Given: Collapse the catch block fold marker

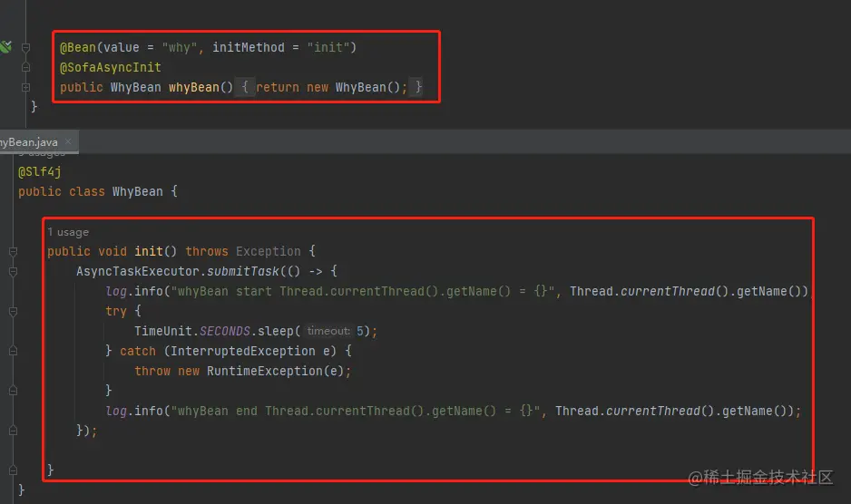Looking at the screenshot, I should tap(14, 351).
